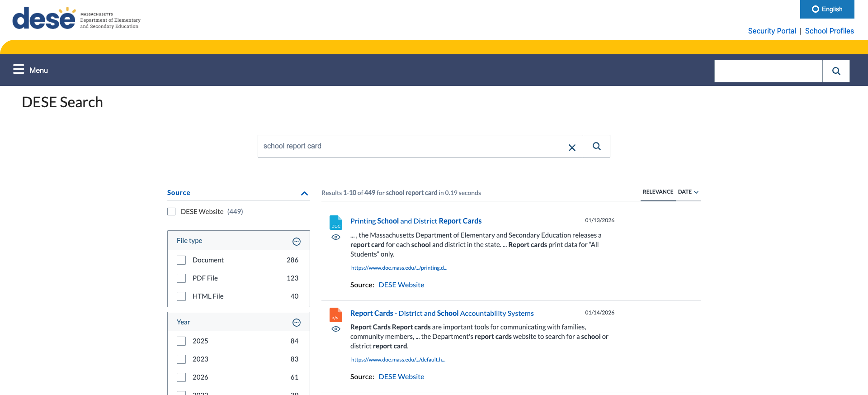Click the PDF File count 123
The width and height of the screenshot is (868, 395).
[x=292, y=278]
